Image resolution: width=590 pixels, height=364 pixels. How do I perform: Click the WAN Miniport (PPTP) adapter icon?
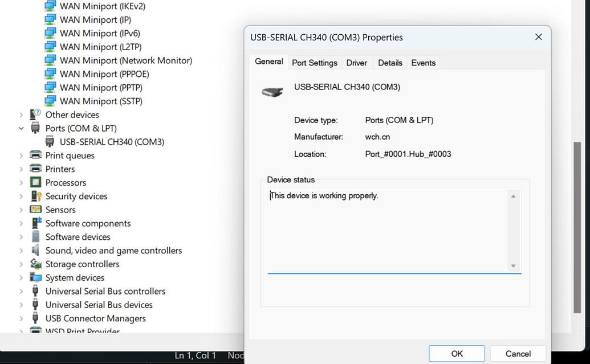pyautogui.click(x=50, y=87)
